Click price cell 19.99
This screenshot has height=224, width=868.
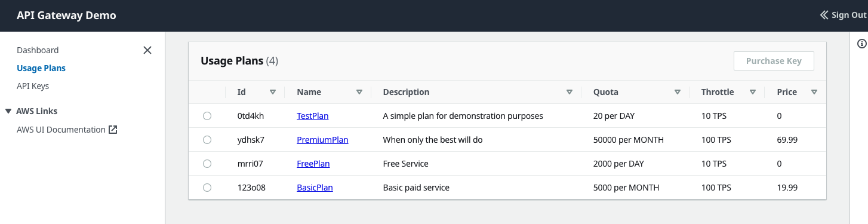[787, 188]
